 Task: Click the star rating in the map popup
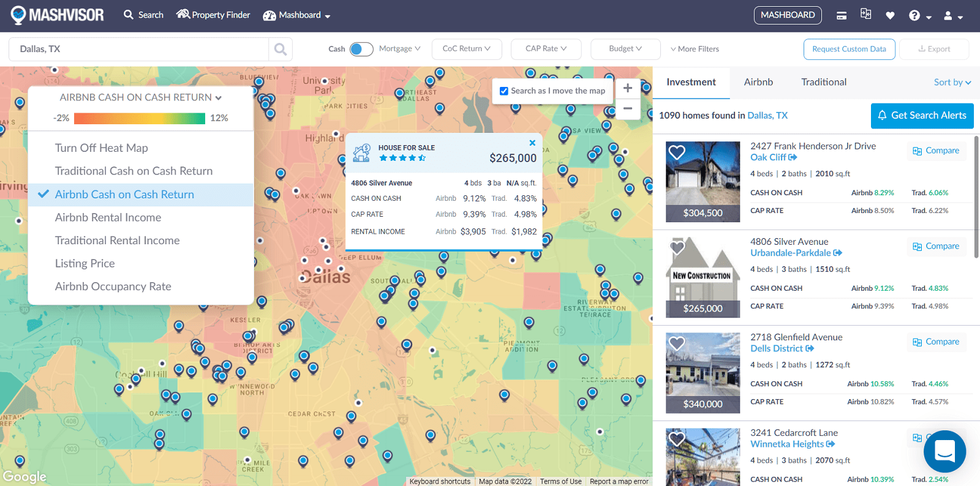coord(402,158)
